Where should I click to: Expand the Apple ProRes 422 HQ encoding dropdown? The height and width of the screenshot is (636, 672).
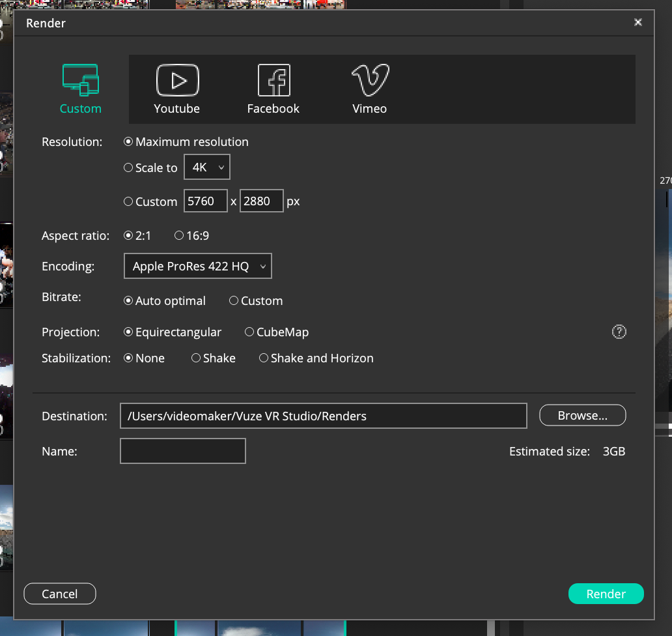point(198,266)
